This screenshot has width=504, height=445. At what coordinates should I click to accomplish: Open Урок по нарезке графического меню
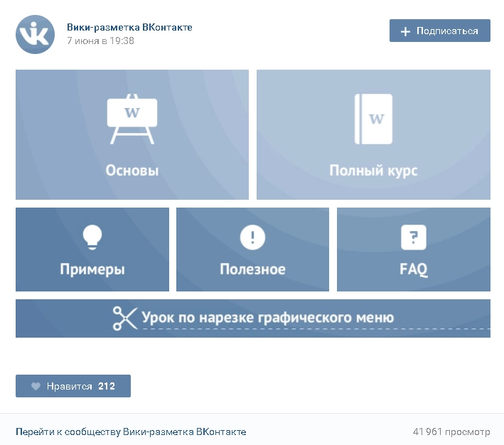coord(267,318)
